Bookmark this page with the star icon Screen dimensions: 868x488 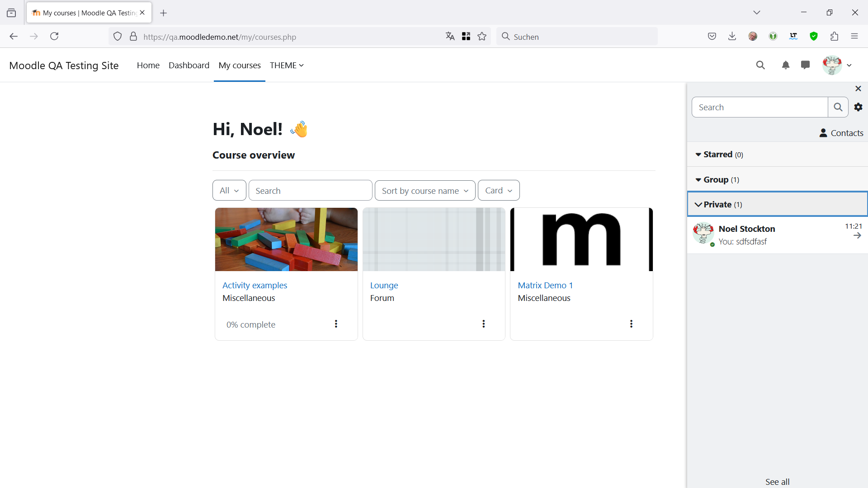click(482, 37)
